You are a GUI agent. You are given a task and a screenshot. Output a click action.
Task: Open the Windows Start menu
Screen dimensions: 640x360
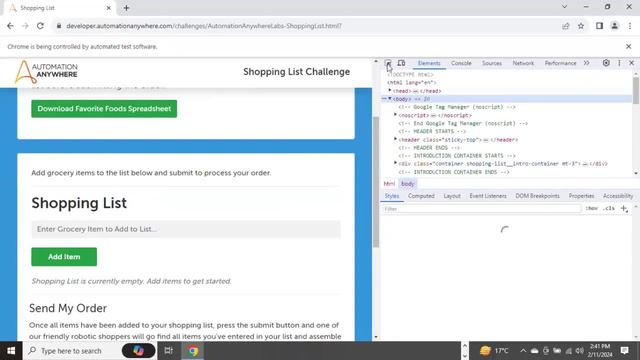click(x=11, y=351)
